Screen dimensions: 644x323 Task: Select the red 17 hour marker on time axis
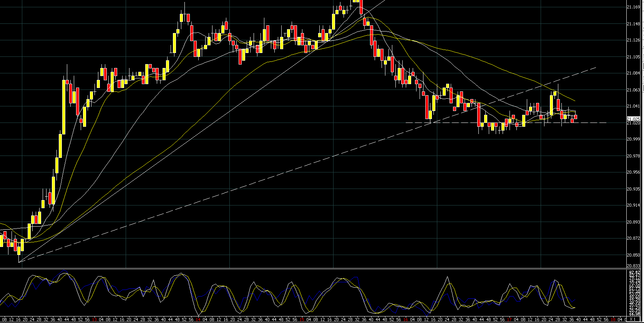pyautogui.click(x=510, y=320)
